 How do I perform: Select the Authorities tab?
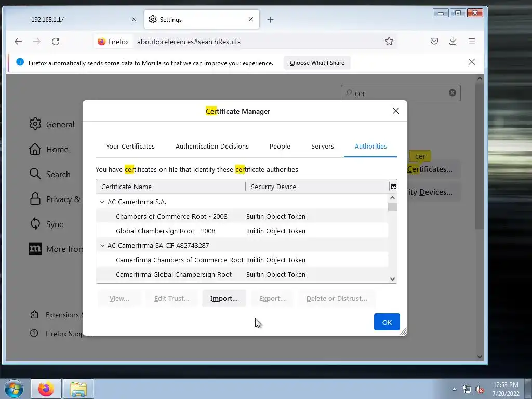click(x=371, y=146)
